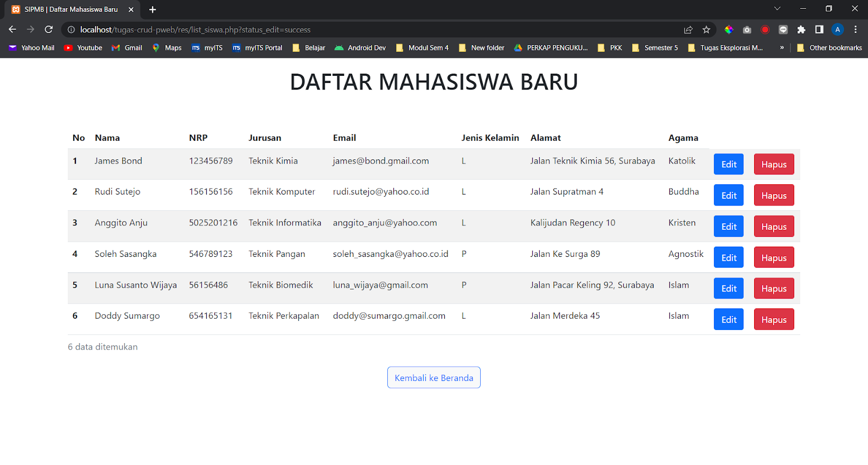Click the Kembali ke Beranda button
This screenshot has width=868, height=465.
(x=433, y=378)
